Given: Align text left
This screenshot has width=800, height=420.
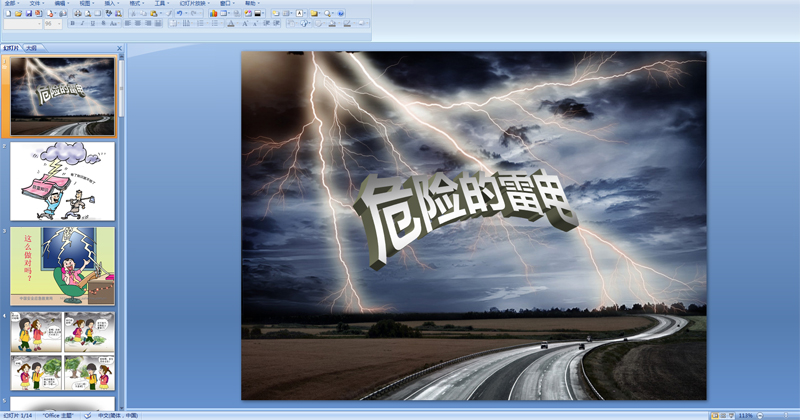Looking at the screenshot, I should pyautogui.click(x=128, y=23).
